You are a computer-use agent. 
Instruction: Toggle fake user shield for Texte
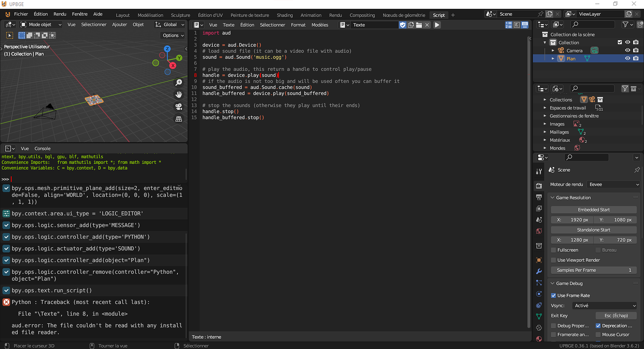(x=403, y=25)
